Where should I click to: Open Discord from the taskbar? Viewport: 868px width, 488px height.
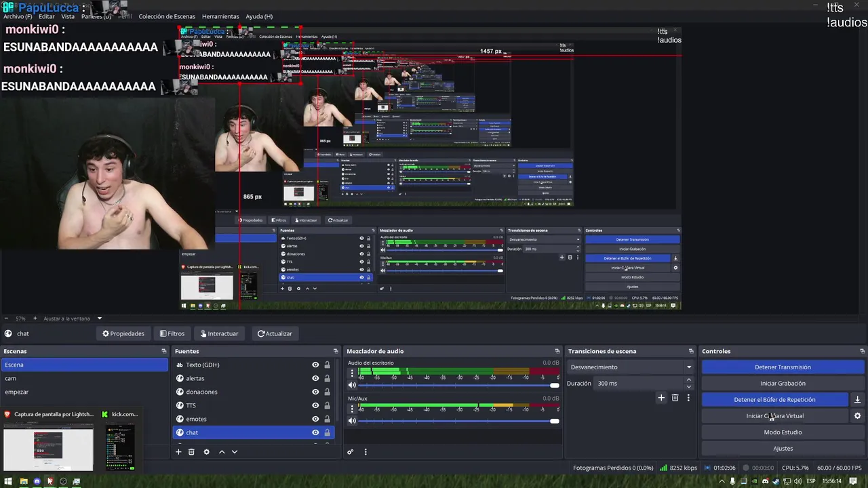(37, 481)
